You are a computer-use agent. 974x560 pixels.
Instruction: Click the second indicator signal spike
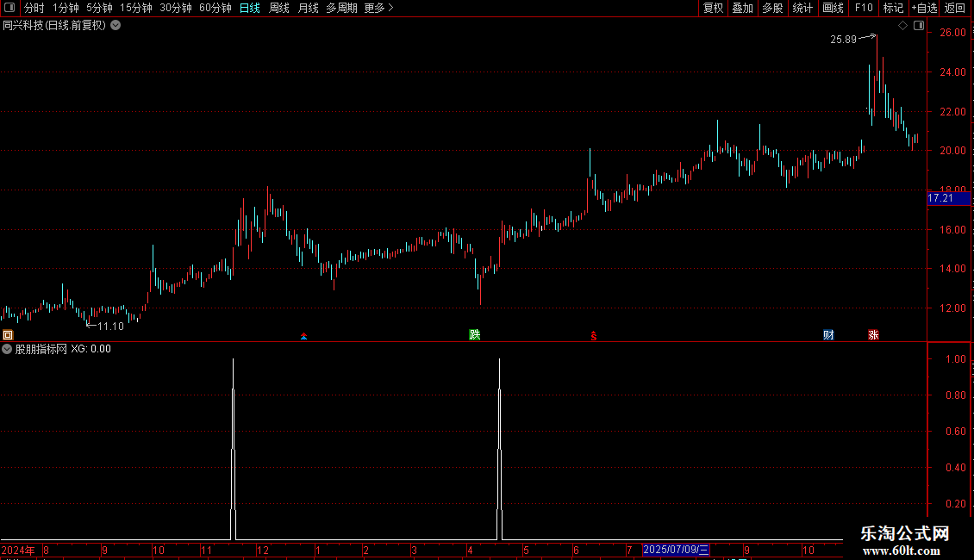[x=499, y=449]
